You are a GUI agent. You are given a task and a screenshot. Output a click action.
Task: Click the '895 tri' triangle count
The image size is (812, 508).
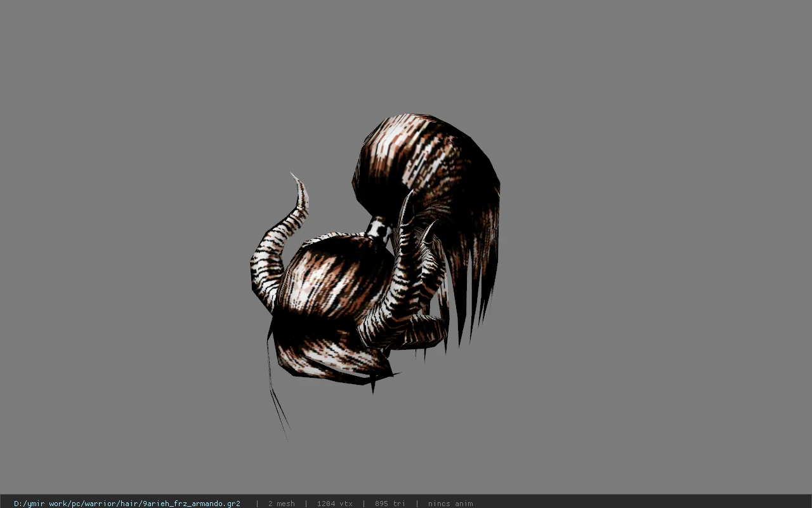click(x=390, y=504)
